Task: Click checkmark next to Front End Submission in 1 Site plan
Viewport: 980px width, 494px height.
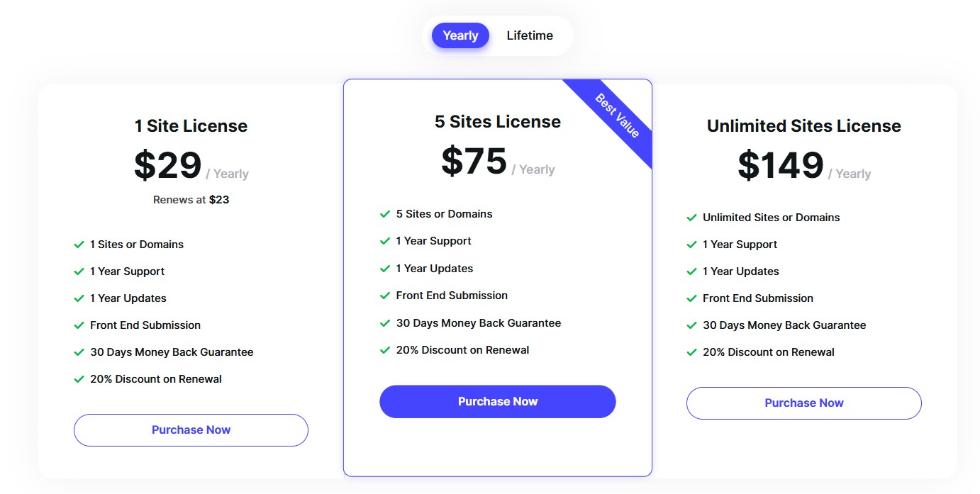Action: tap(79, 325)
